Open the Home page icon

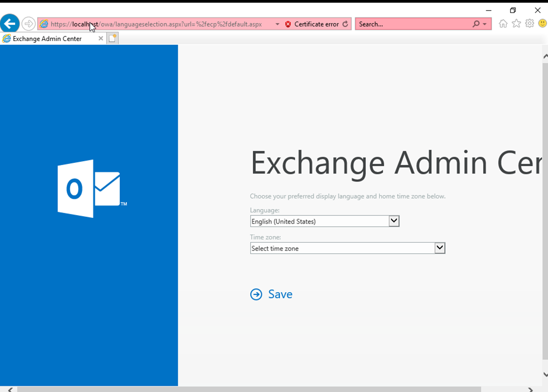503,24
